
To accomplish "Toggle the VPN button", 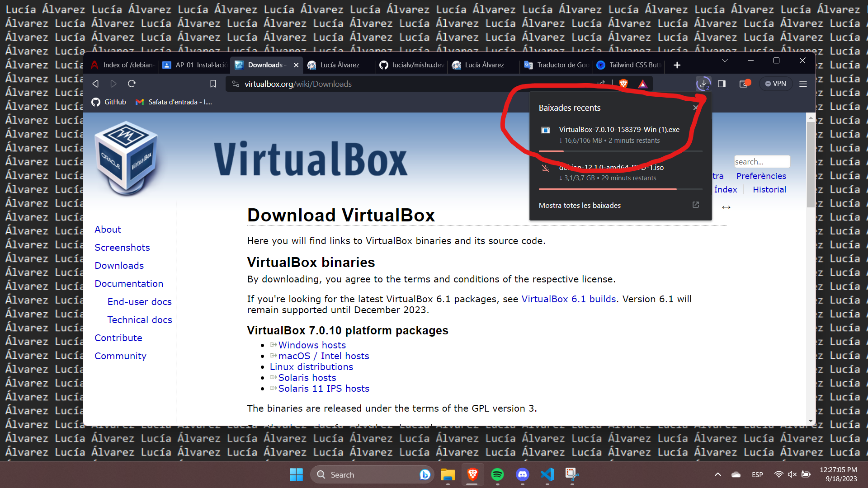I will pyautogui.click(x=776, y=84).
